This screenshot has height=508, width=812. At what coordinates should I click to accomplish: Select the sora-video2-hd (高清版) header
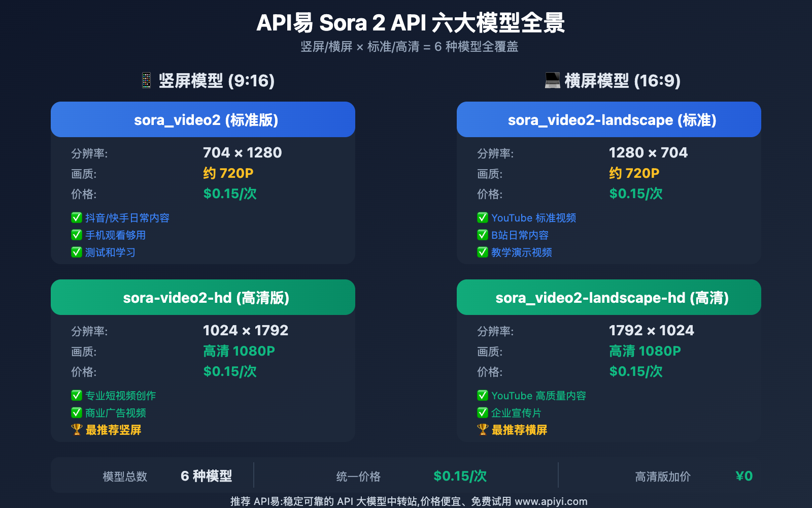[x=203, y=298]
